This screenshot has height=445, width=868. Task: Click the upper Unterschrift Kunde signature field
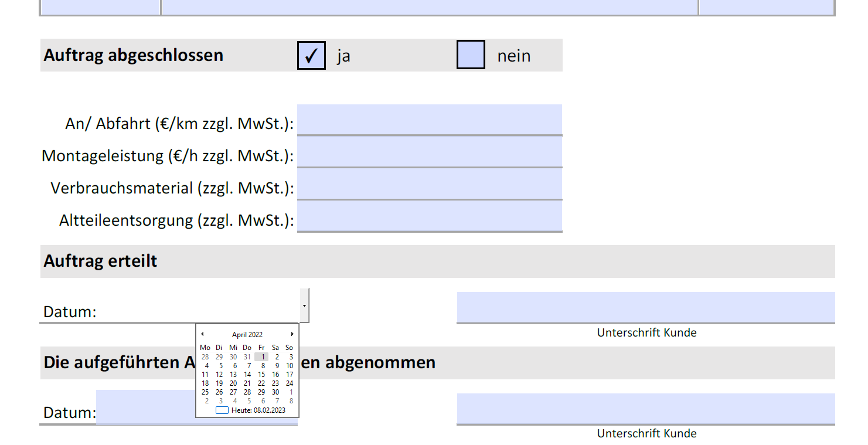click(x=645, y=307)
